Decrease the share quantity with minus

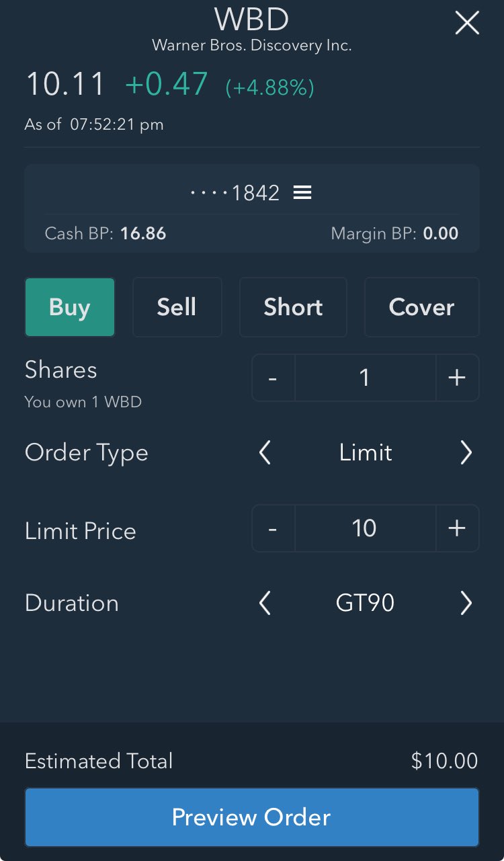click(x=273, y=378)
